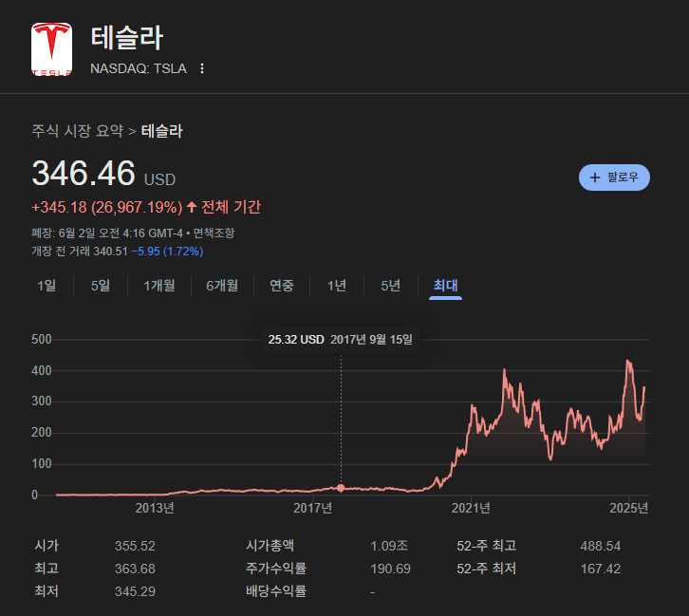This screenshot has width=689, height=616.
Task: Click the 346.46 current price
Action: (x=84, y=173)
